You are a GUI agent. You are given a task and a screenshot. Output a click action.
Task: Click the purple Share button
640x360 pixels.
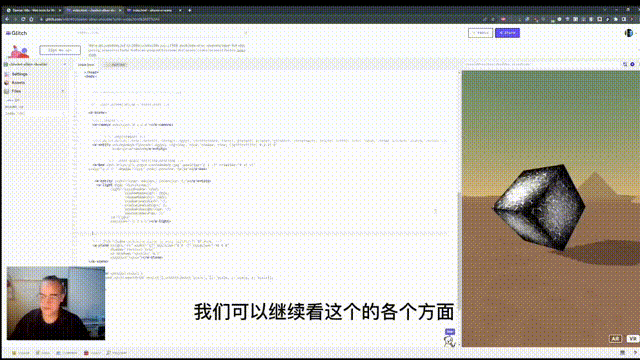point(507,33)
